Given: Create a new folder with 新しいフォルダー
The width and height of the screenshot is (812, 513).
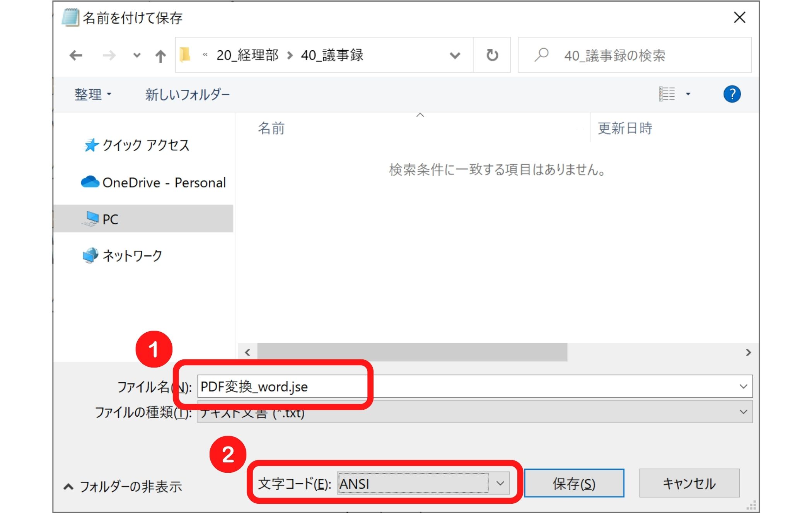Looking at the screenshot, I should click(x=188, y=94).
